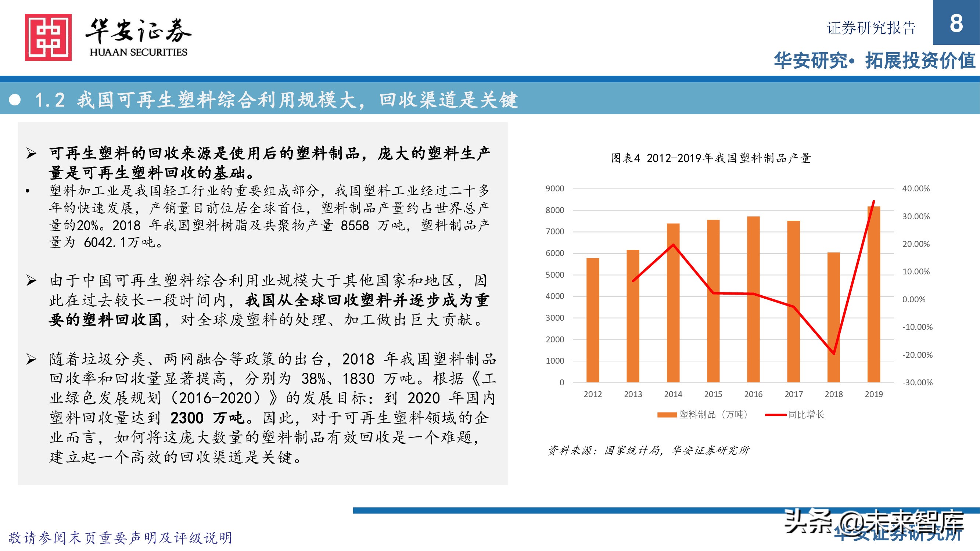Image resolution: width=980 pixels, height=551 pixels.
Task: Click the arrow bullet before '可再生塑料的回收来源'
Action: [31, 154]
